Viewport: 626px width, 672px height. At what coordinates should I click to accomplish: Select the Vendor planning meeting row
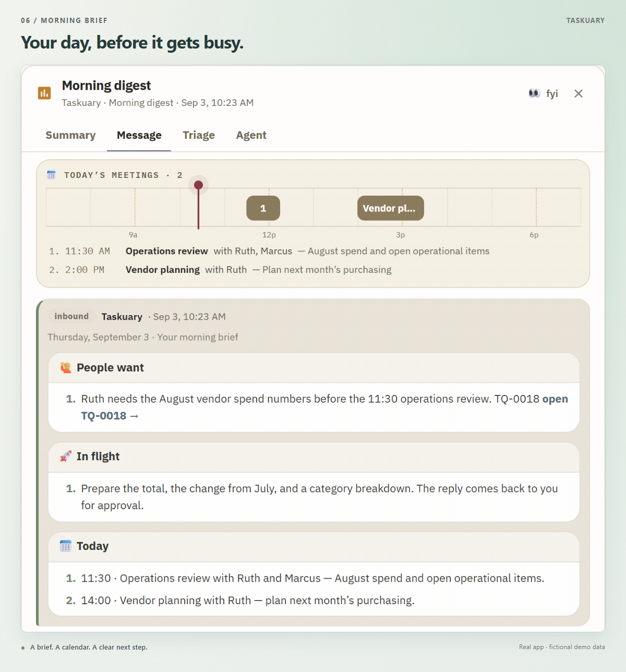pyautogui.click(x=220, y=270)
